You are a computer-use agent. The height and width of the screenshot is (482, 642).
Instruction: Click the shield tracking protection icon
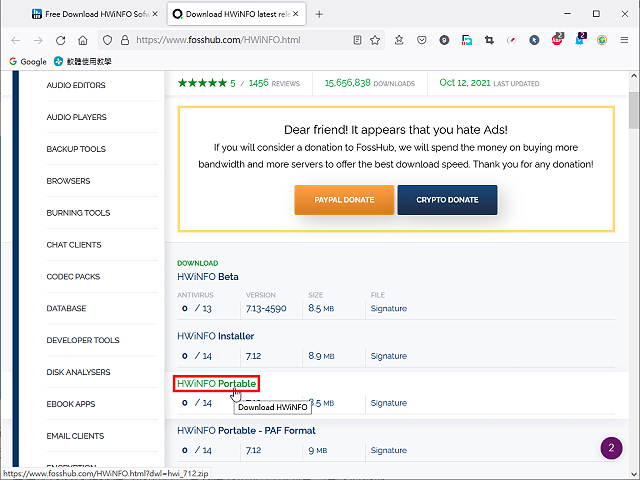tap(107, 40)
